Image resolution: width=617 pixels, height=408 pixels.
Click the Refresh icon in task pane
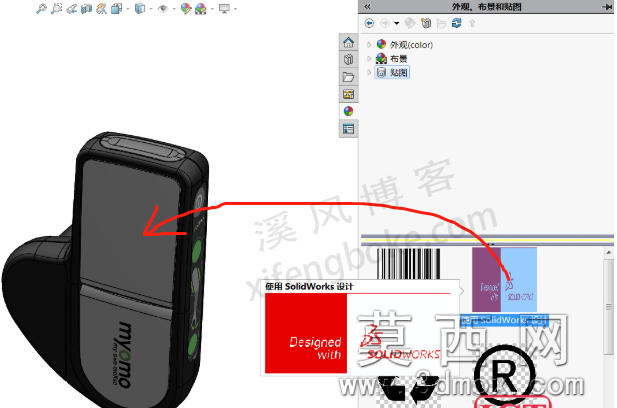pos(456,23)
